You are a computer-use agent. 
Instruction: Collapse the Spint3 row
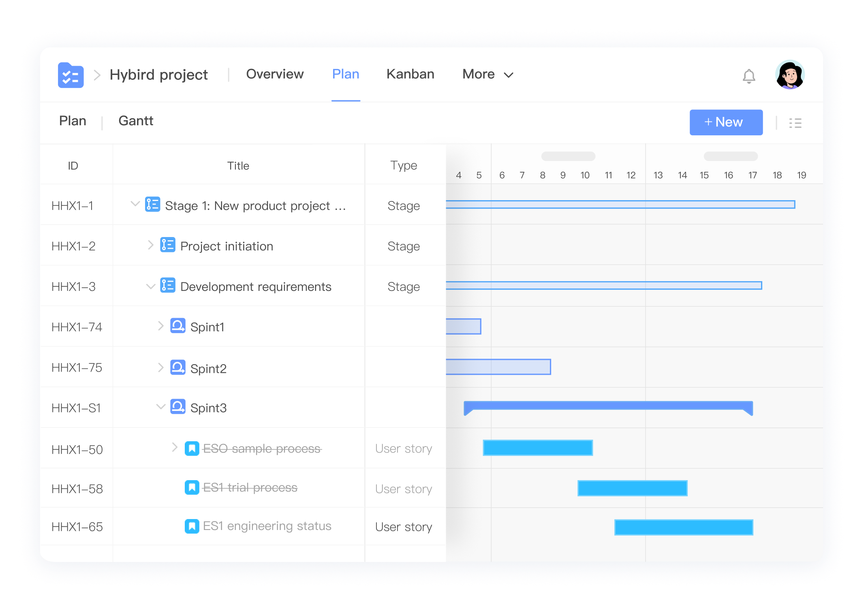point(160,406)
